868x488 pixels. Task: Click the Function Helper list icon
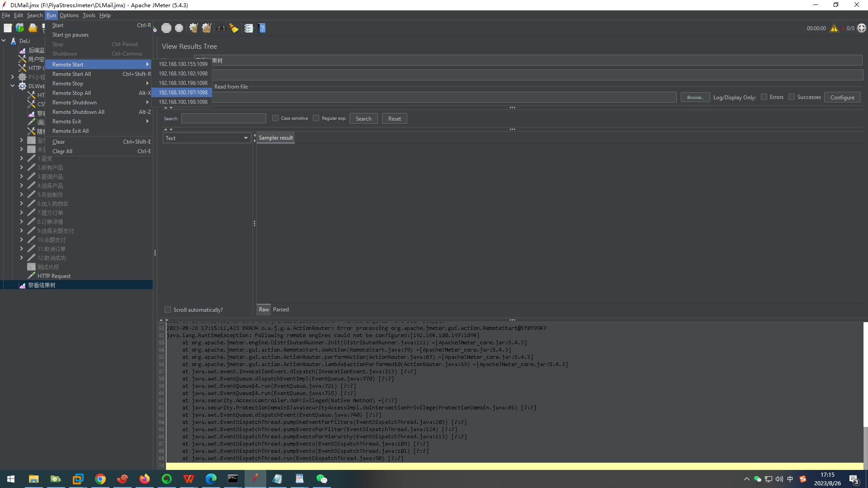pos(249,28)
